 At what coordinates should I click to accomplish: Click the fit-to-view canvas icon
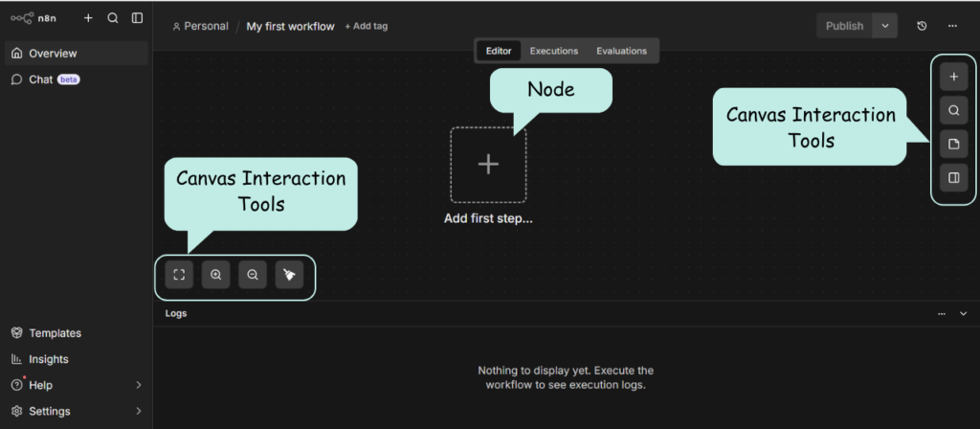tap(179, 275)
